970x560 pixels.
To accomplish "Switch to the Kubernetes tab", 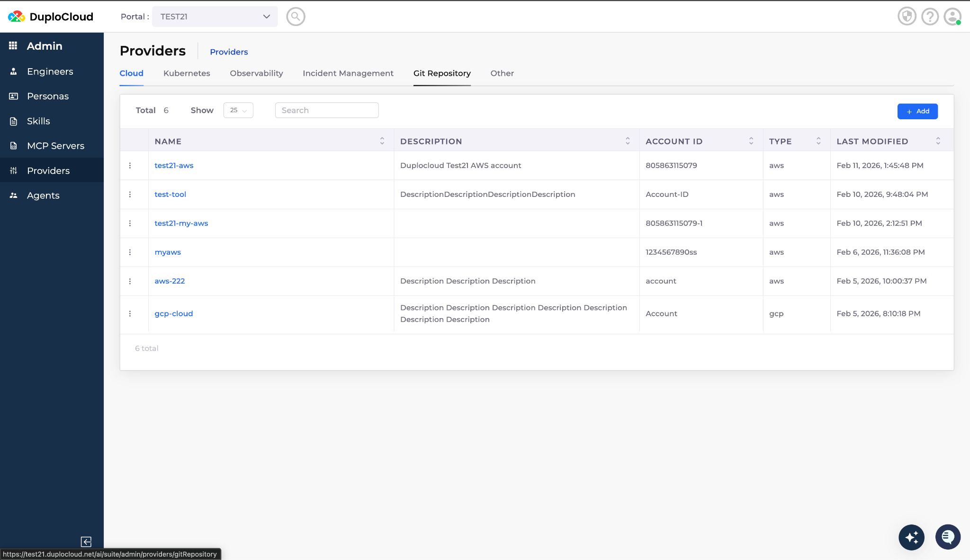I will (x=187, y=73).
